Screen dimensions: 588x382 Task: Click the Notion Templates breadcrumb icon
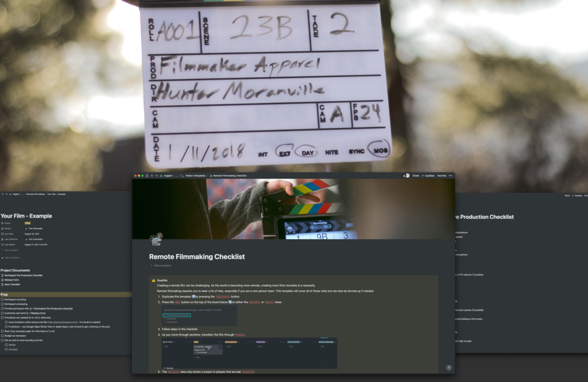pos(183,175)
